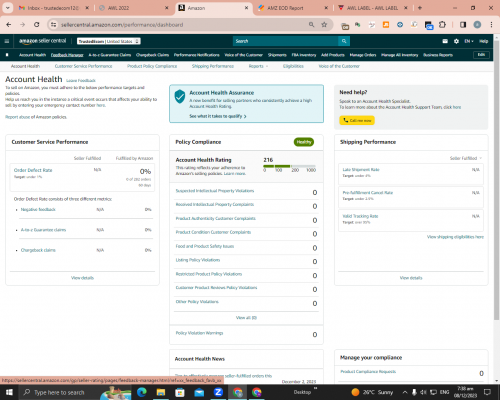Bookmark this page with the star icon

point(324,25)
